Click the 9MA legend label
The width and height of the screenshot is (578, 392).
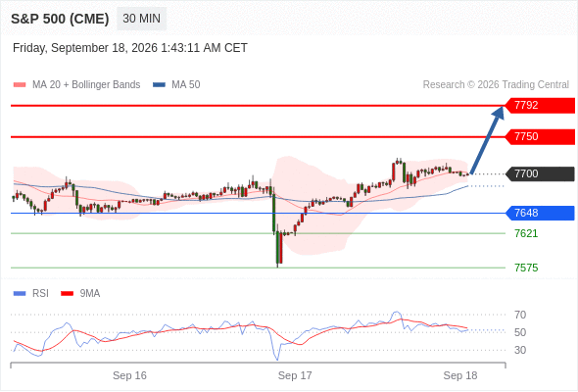tap(90, 294)
